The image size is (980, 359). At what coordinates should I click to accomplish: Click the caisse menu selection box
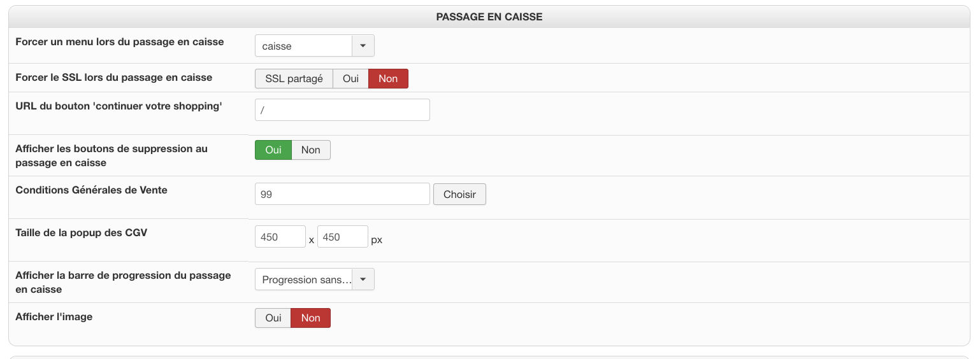pyautogui.click(x=303, y=46)
